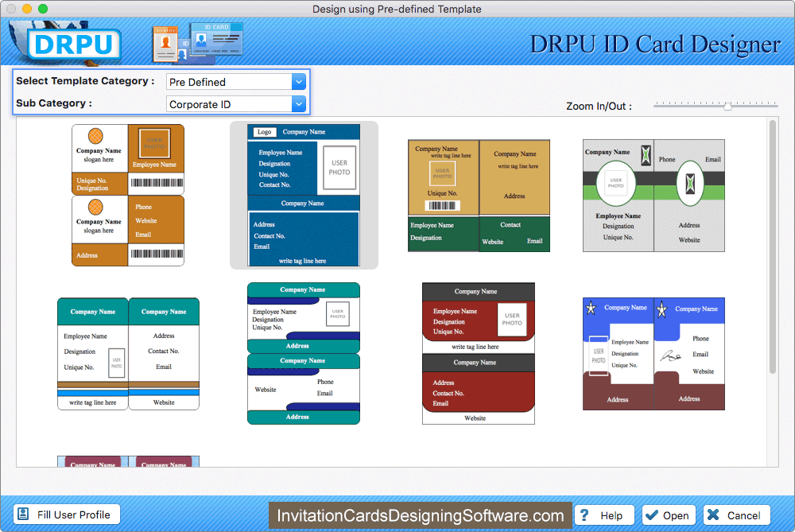
Task: Click the checkmark icon on Open button
Action: pos(652,515)
